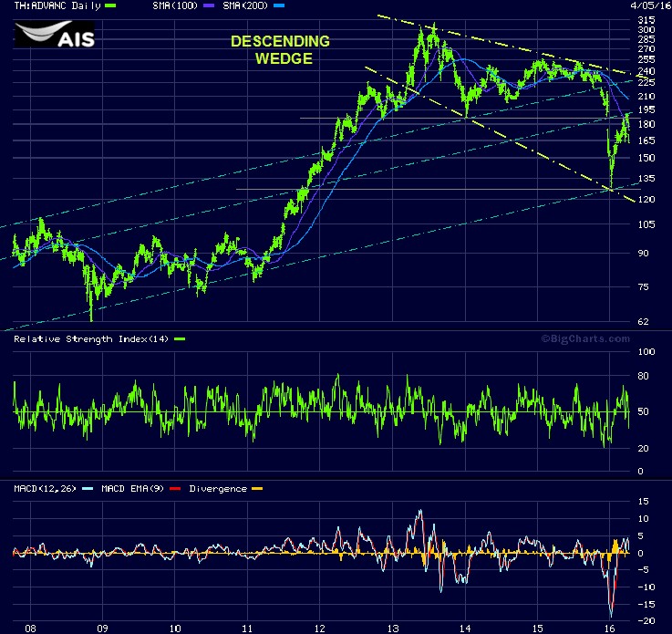This screenshot has height=634, width=672.
Task: Click the 225 price axis label
Action: 646,82
